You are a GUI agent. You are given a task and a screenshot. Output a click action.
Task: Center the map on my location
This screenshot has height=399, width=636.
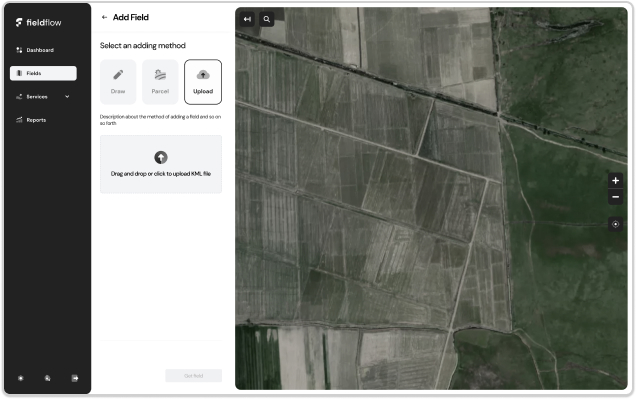[615, 224]
